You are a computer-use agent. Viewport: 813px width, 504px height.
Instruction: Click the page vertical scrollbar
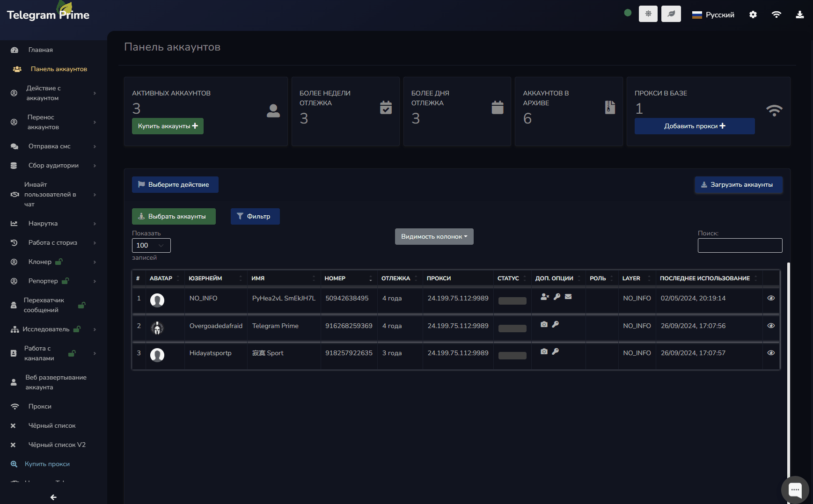click(x=789, y=374)
